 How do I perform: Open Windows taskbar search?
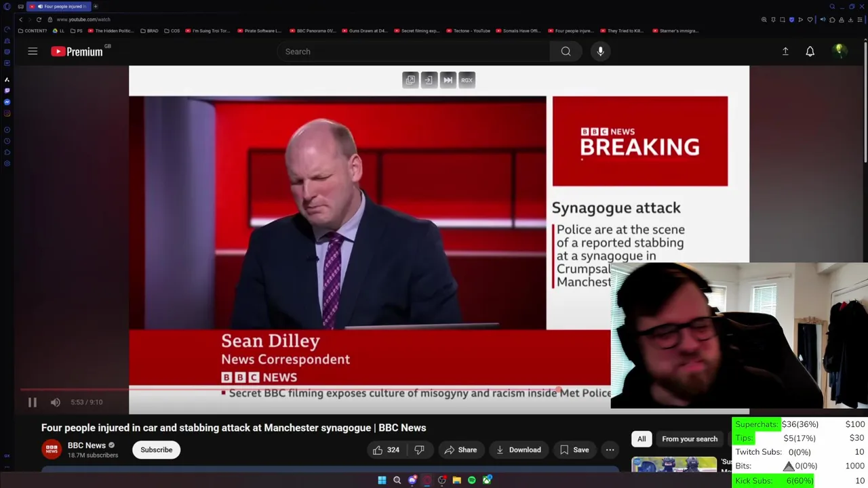pos(397,480)
